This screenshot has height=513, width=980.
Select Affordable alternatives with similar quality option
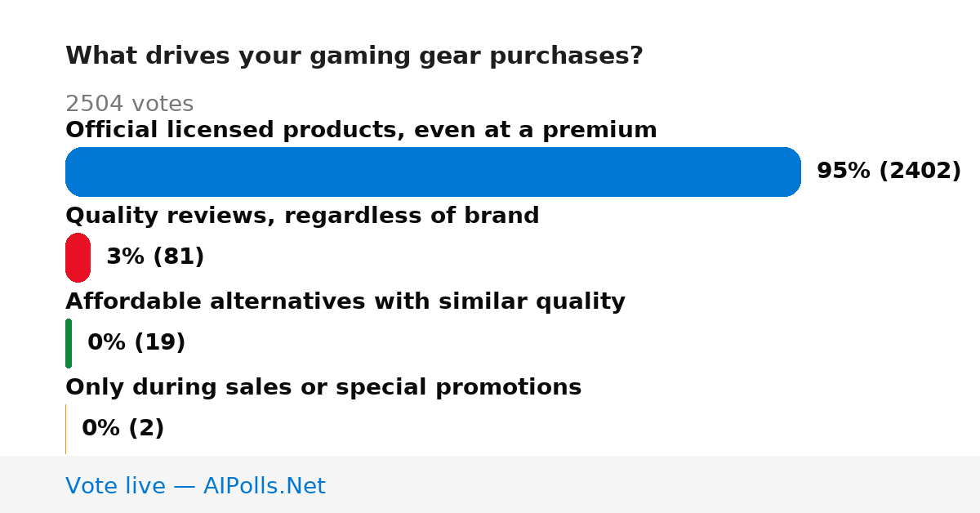pyautogui.click(x=345, y=301)
